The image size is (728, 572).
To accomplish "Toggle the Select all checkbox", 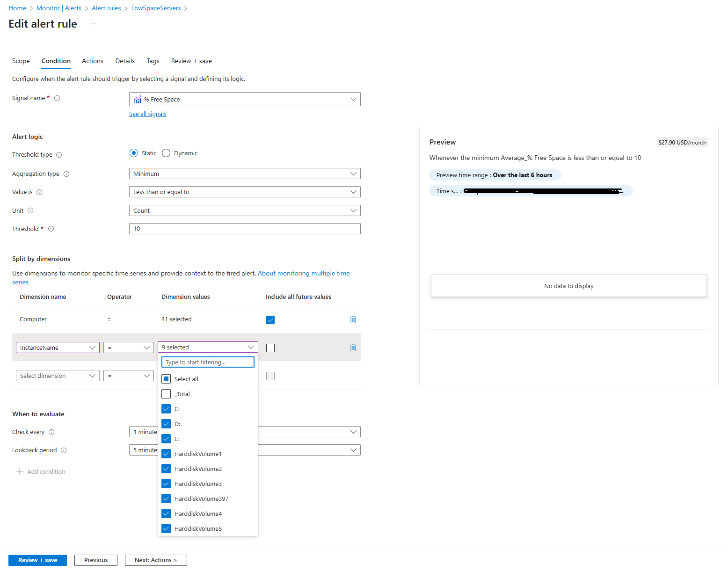I will (x=166, y=379).
